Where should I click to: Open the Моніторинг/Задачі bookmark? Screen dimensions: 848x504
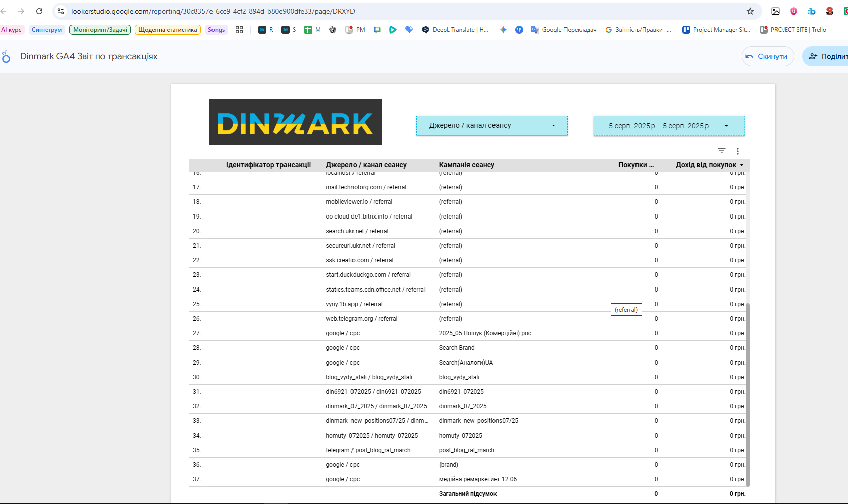point(100,30)
